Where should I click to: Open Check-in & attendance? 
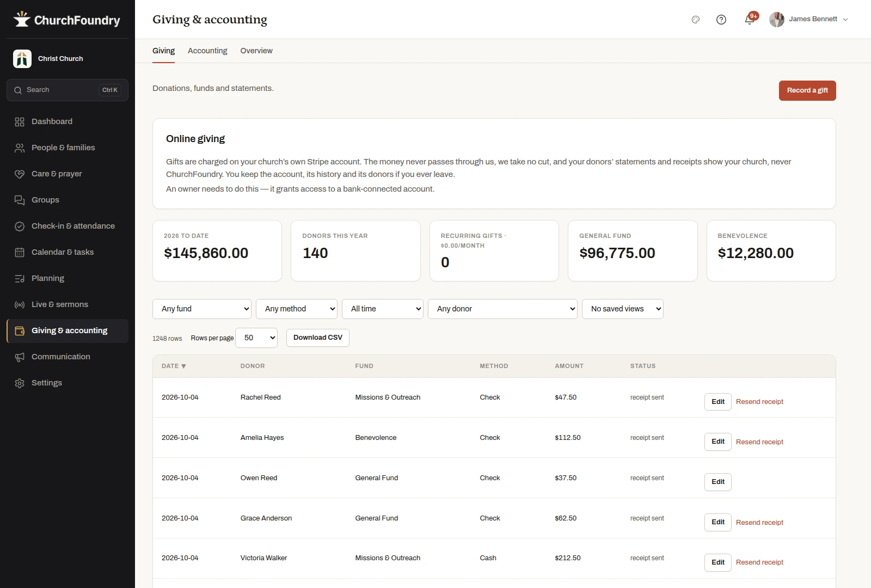pyautogui.click(x=68, y=226)
